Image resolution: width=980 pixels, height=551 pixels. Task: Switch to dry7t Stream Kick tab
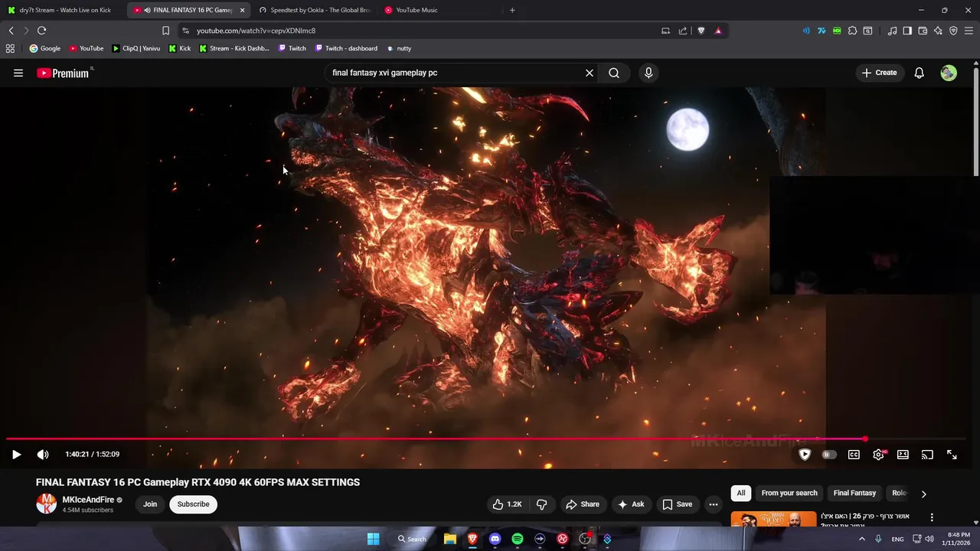60,10
